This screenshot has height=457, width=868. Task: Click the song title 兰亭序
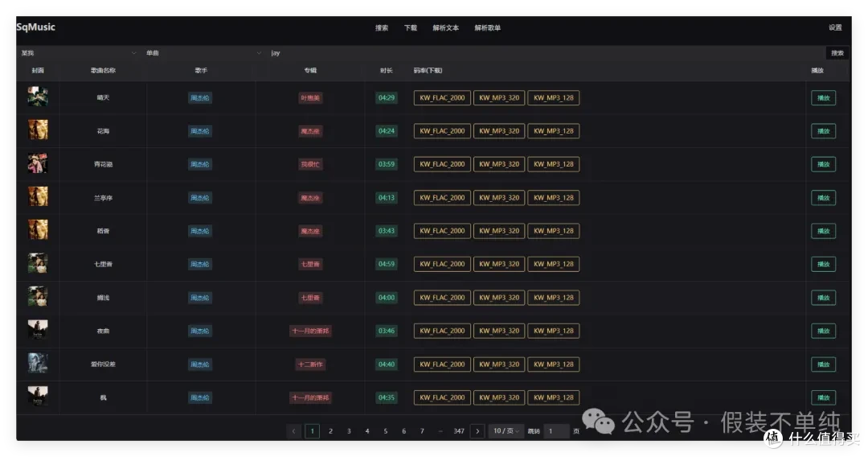[x=103, y=198]
